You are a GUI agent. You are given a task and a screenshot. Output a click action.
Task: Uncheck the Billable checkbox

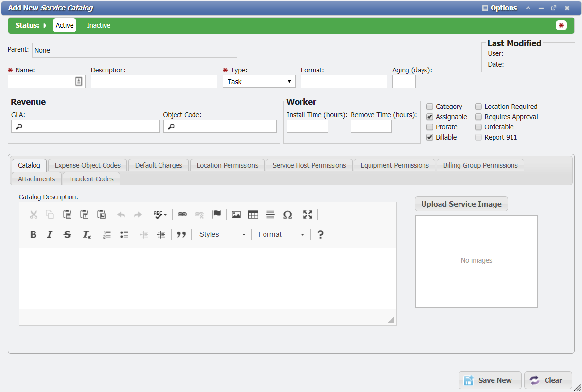[x=430, y=137]
